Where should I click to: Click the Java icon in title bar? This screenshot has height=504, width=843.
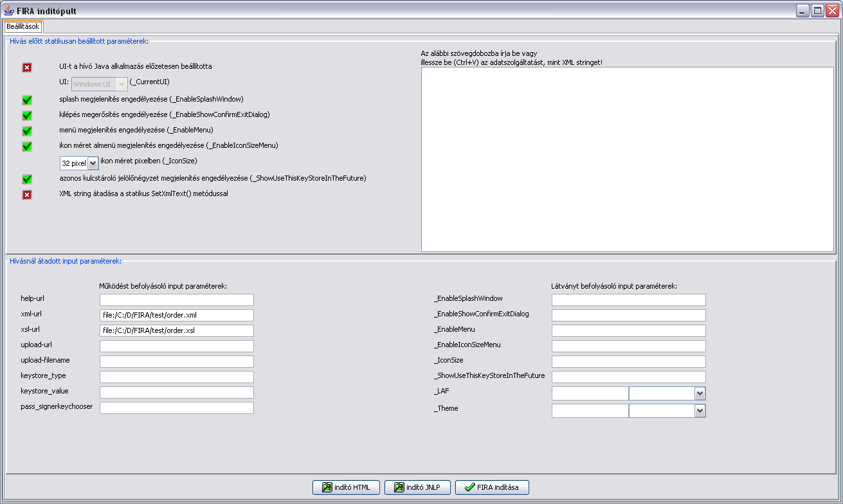coord(9,11)
